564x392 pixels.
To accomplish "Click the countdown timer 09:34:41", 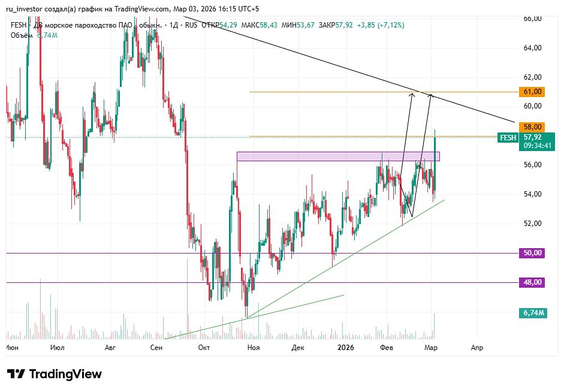I will [538, 146].
